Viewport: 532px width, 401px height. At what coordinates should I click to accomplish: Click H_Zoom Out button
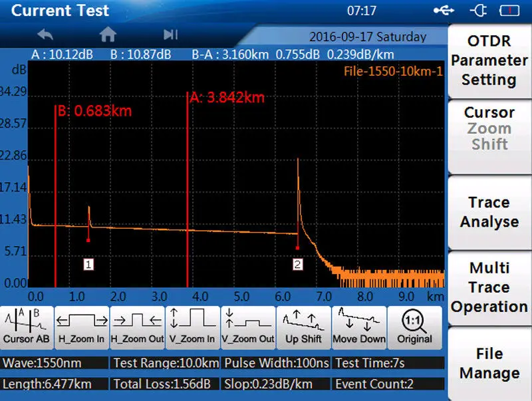138,327
